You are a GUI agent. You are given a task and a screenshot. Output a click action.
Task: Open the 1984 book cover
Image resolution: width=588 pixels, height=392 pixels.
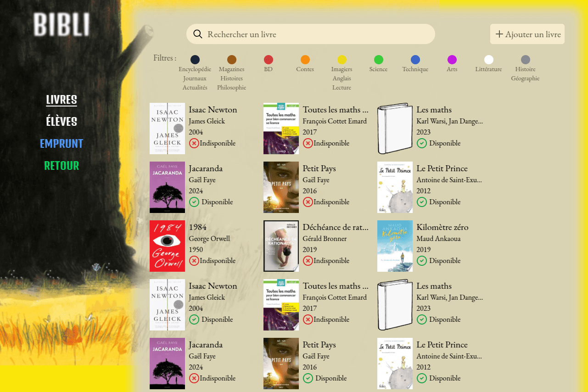click(167, 246)
